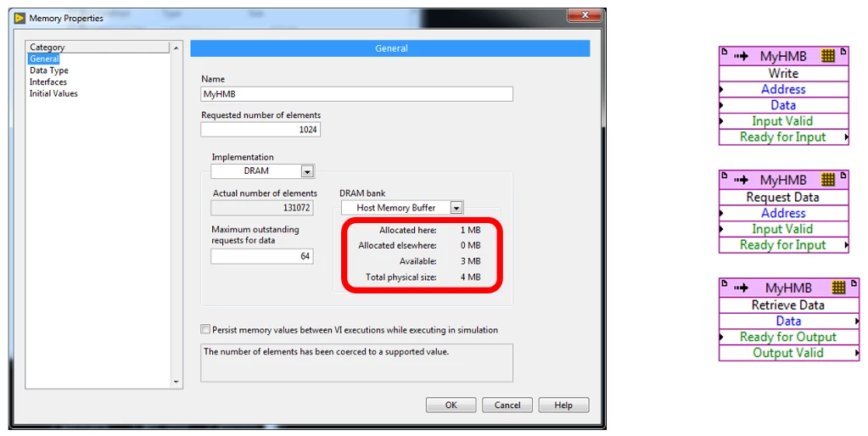Click the Name field containing MyHMB
Screen dimensions: 868x436
tap(356, 94)
